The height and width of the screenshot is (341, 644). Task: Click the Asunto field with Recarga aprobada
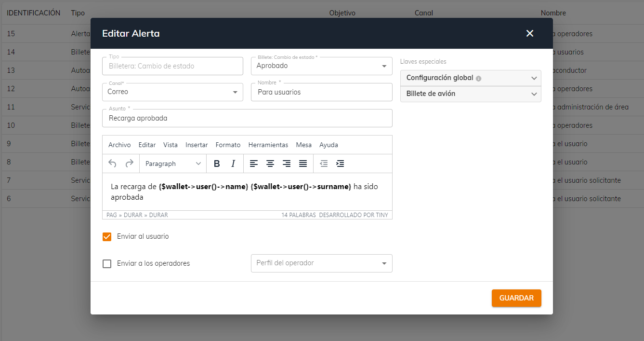tap(247, 118)
